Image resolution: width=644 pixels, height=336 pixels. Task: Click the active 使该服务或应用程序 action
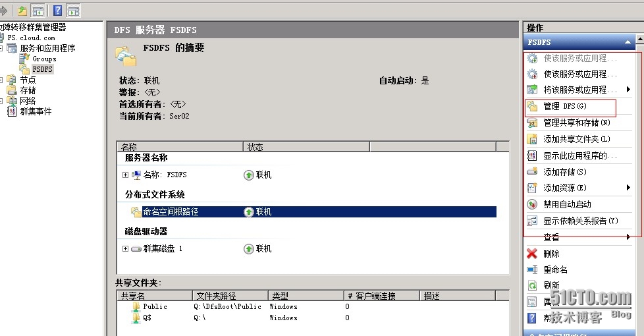tap(579, 74)
